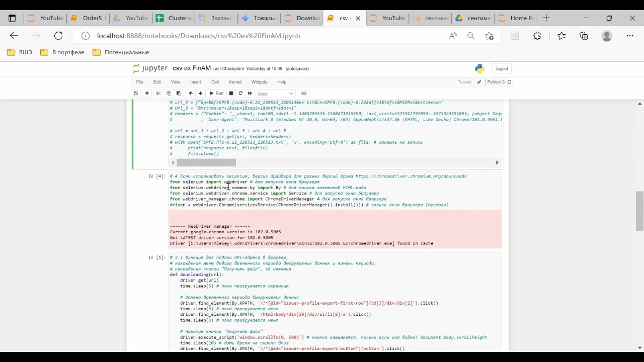Screen dimensions: 644x362
Task: Save the notebook with the floppy disk icon
Action: [136, 94]
